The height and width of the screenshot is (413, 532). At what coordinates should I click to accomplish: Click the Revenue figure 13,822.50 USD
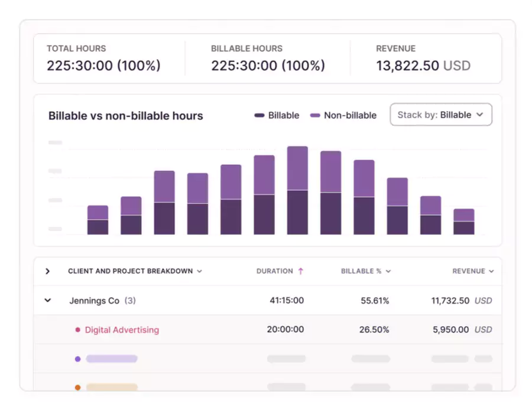423,66
